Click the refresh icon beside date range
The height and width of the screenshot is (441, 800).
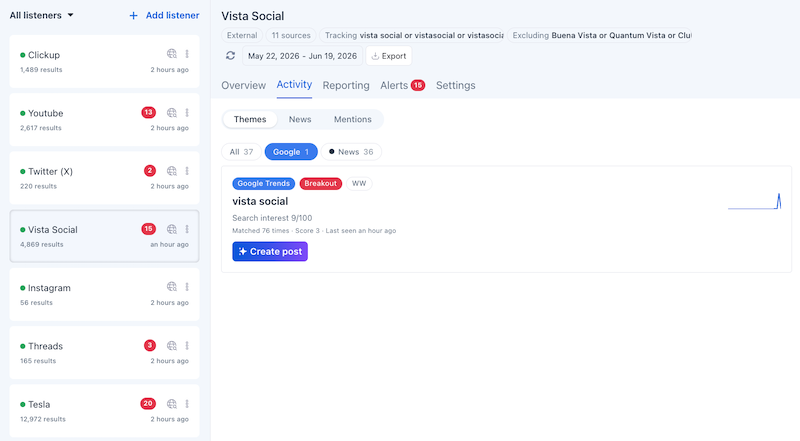click(231, 56)
